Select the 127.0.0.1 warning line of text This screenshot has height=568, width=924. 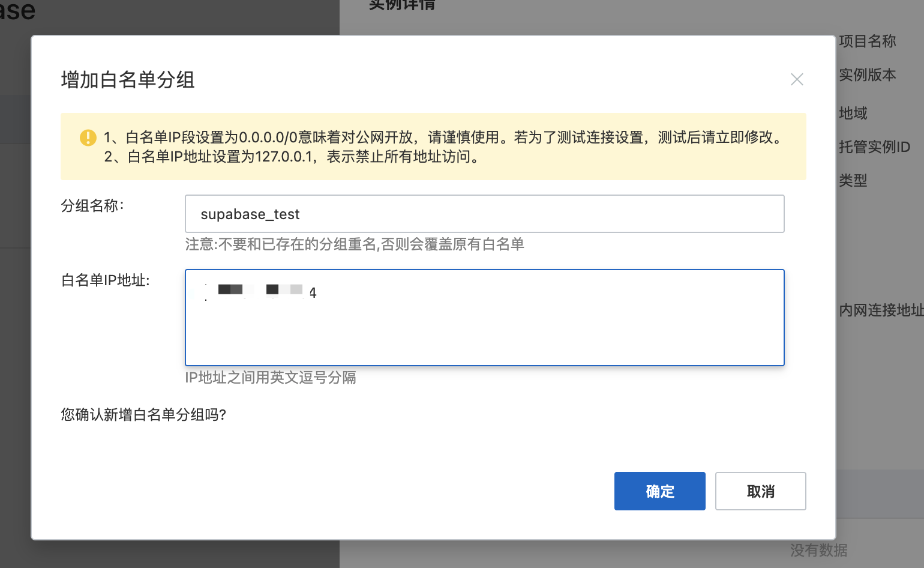point(293,157)
